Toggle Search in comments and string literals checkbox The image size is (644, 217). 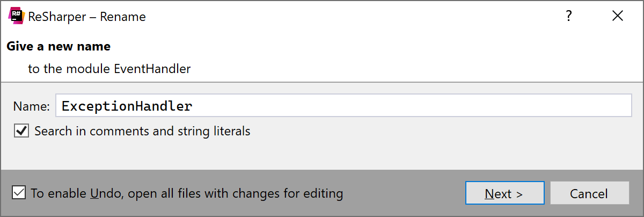pos(21,131)
